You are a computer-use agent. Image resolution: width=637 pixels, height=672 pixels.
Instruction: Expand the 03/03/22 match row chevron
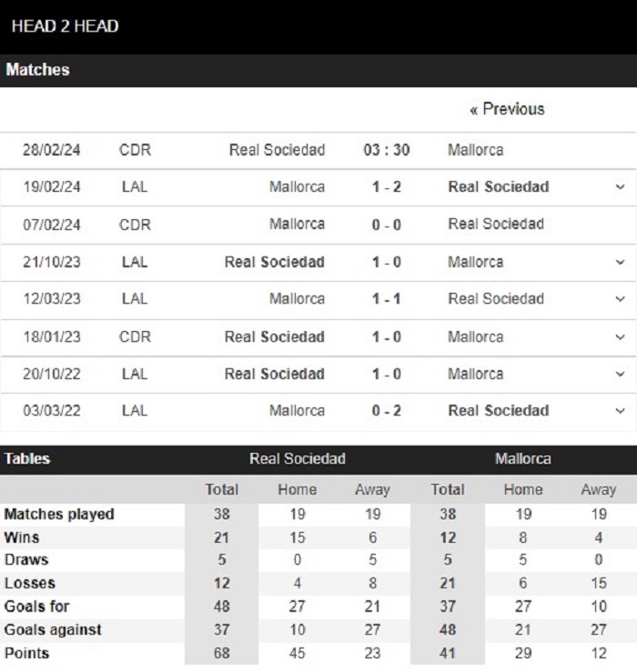point(620,411)
